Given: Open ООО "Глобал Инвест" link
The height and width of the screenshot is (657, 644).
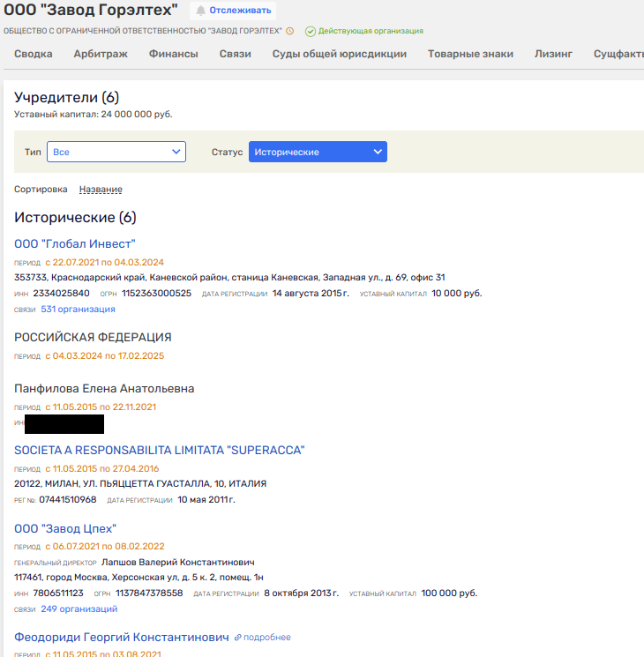Looking at the screenshot, I should (75, 244).
